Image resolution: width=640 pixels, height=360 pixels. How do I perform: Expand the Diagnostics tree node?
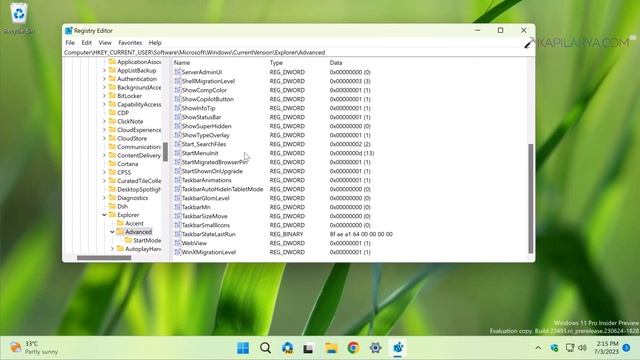tap(104, 198)
